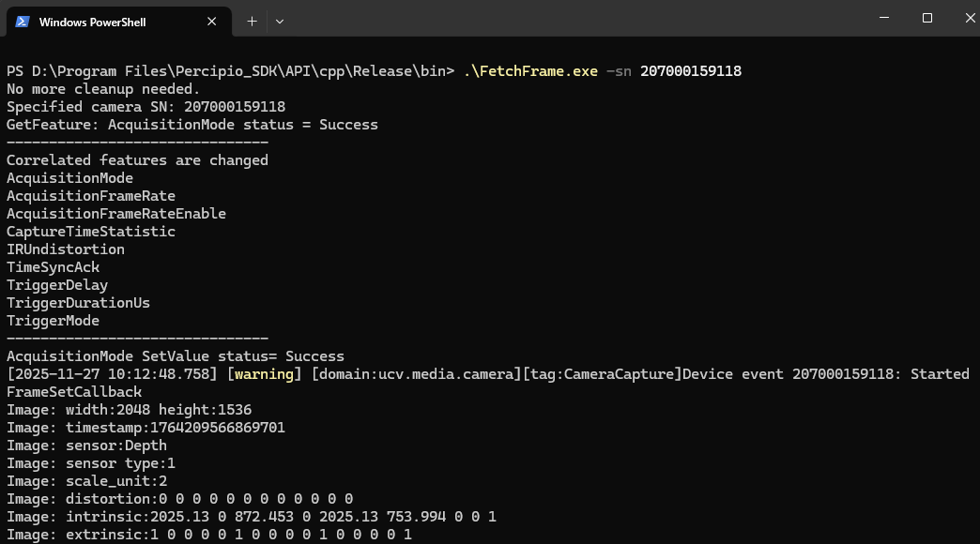Click the GetFeature AcquisitionMode status line

pos(191,125)
